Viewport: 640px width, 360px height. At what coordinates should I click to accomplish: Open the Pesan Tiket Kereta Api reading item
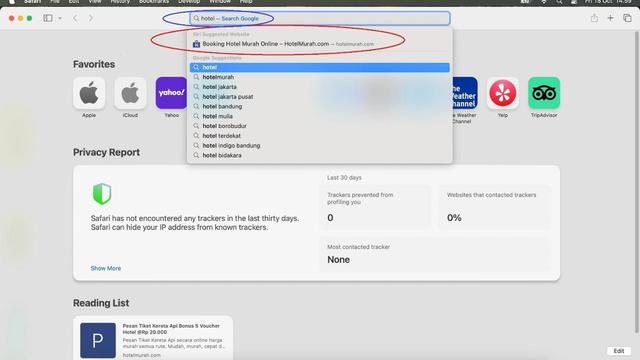click(153, 338)
